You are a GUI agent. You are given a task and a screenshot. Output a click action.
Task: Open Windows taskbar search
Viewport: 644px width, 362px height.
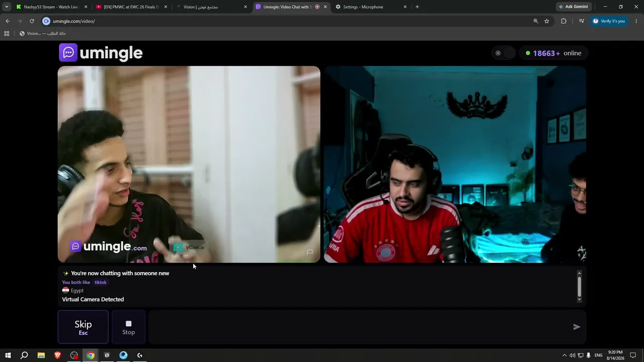tap(24, 355)
